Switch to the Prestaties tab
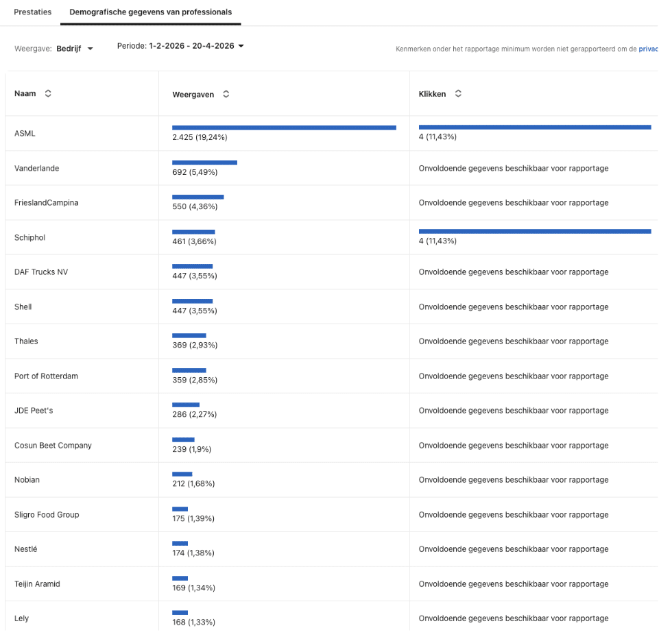672x639 pixels. [33, 12]
